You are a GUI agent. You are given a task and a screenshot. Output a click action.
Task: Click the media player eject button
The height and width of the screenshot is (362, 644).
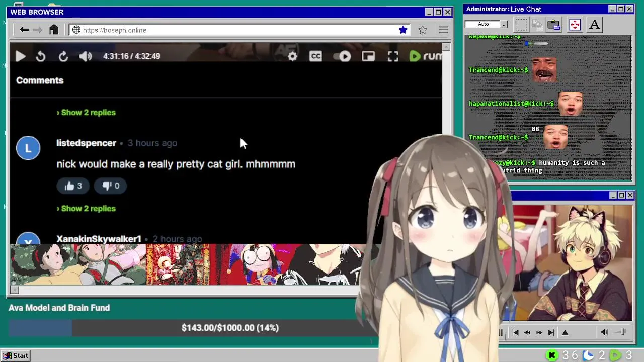click(x=565, y=332)
